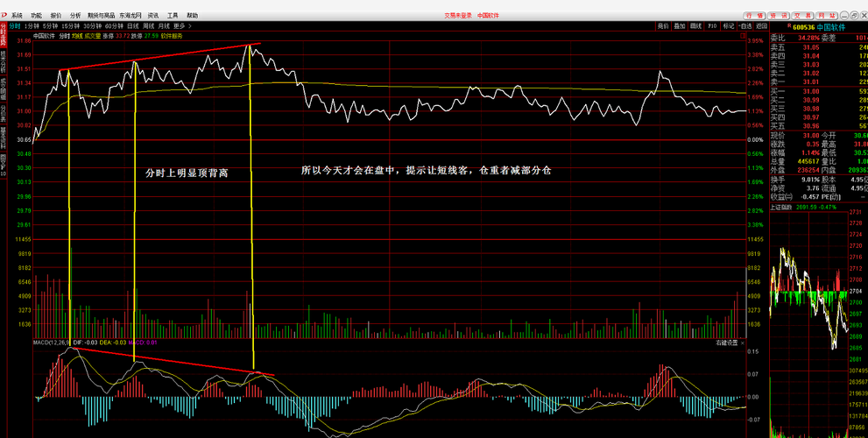Switch to the 1分钟 chart period

tap(32, 26)
